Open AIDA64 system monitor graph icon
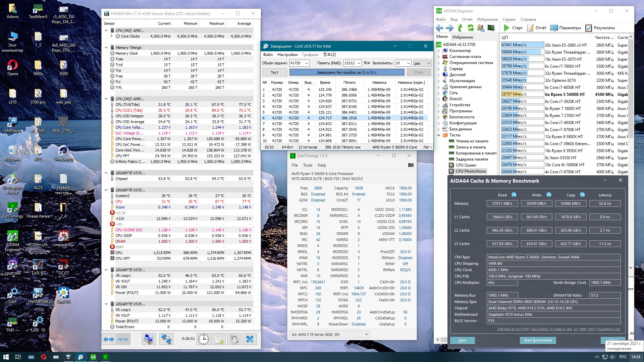 (x=491, y=28)
